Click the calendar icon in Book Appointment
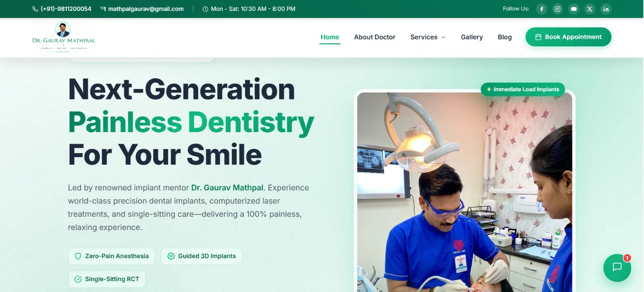Image resolution: width=644 pixels, height=292 pixels. [538, 37]
